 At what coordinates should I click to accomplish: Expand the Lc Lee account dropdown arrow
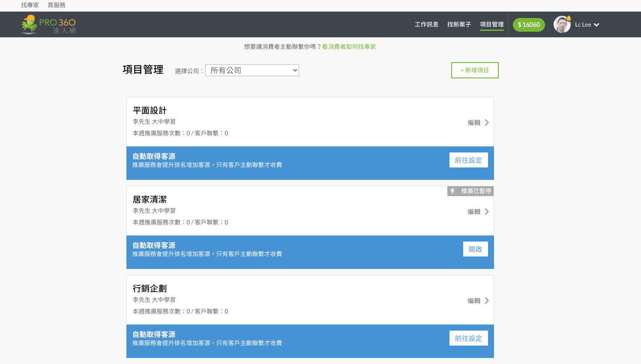[x=596, y=25]
